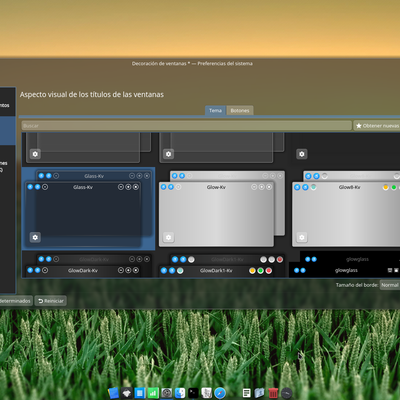Viewport: 400px width, 400px height.
Task: Click the Tamaño del borde label
Action: [357, 285]
